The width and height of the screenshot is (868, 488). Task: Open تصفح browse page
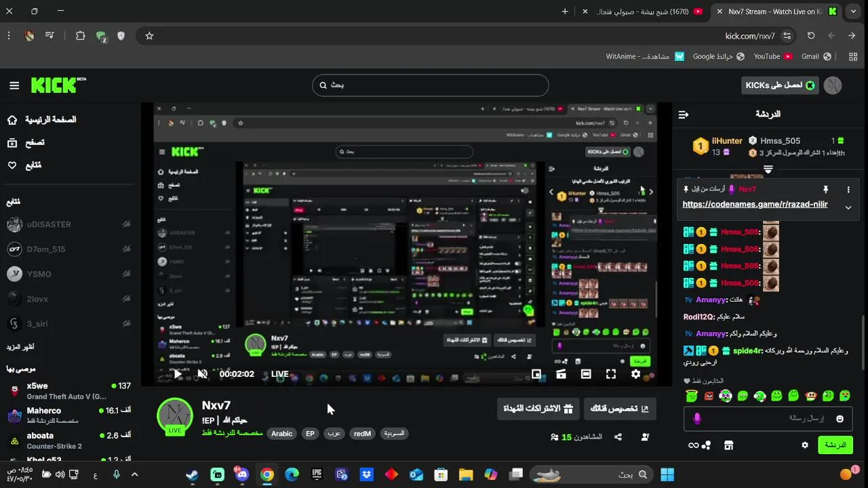(x=26, y=143)
